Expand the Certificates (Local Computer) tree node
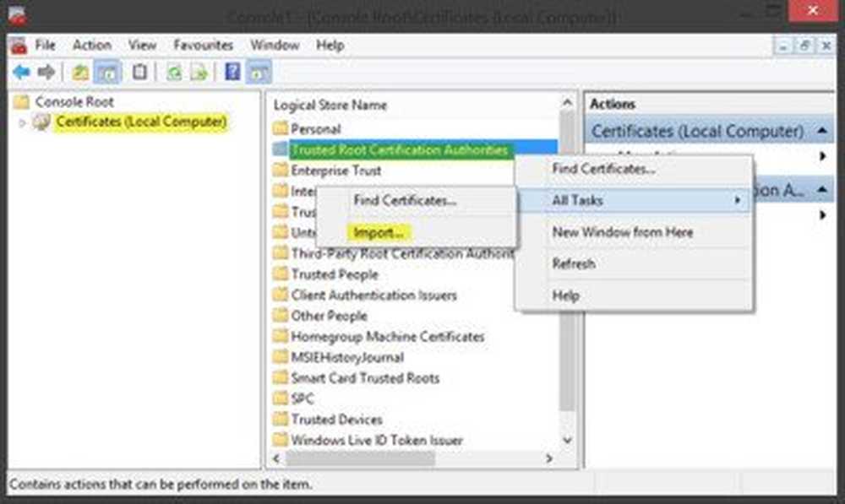 22,123
